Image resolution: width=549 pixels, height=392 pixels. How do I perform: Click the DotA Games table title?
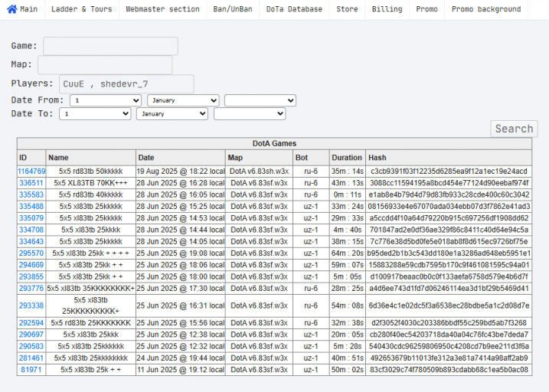[x=274, y=143]
